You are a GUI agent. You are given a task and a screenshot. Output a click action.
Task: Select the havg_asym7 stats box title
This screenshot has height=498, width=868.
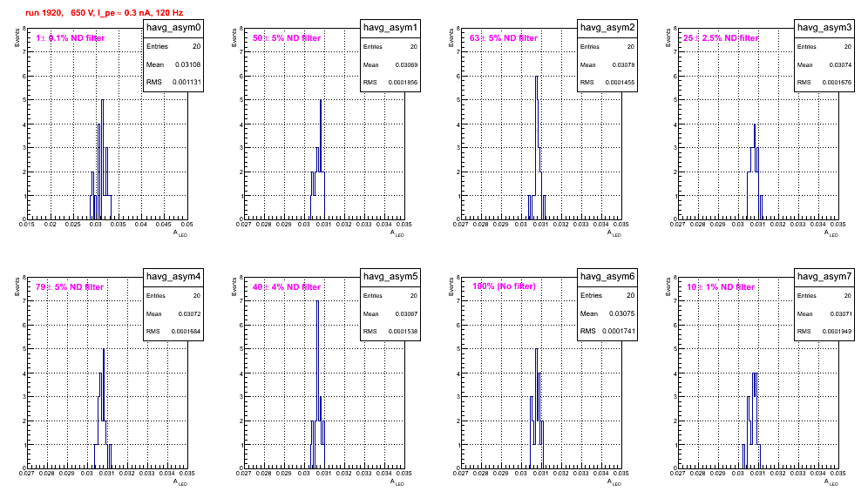tap(824, 277)
